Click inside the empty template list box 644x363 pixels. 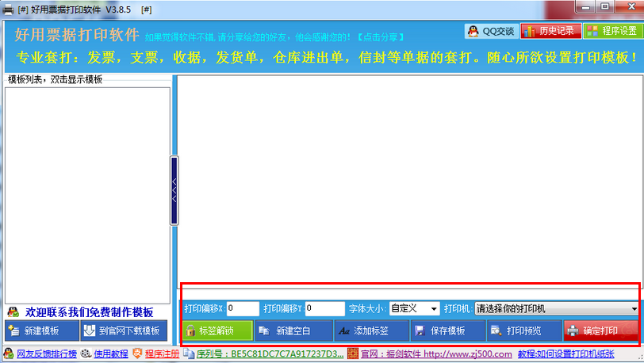point(87,196)
